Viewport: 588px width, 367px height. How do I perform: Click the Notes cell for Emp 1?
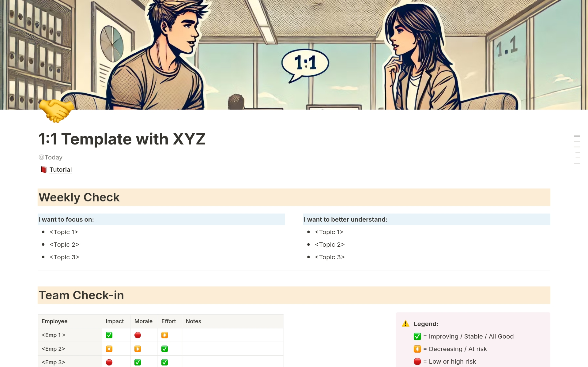[x=232, y=335]
